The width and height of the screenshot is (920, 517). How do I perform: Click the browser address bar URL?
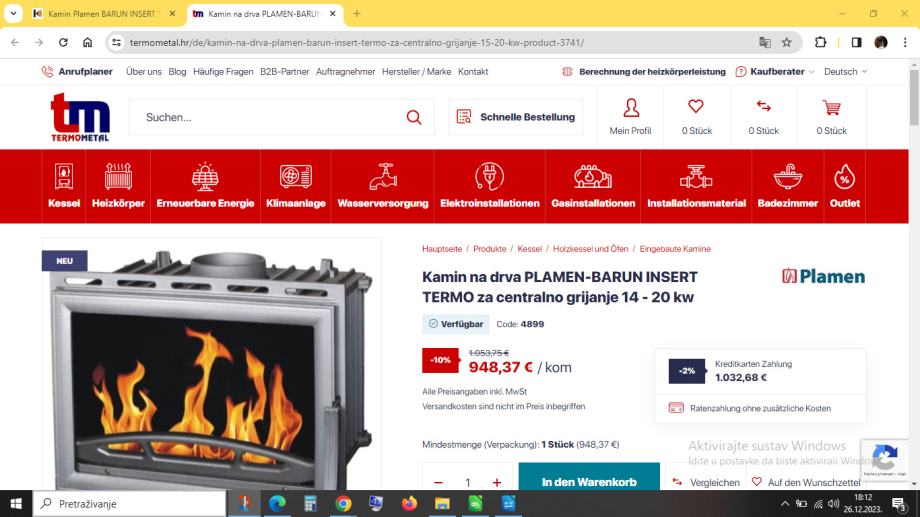357,42
